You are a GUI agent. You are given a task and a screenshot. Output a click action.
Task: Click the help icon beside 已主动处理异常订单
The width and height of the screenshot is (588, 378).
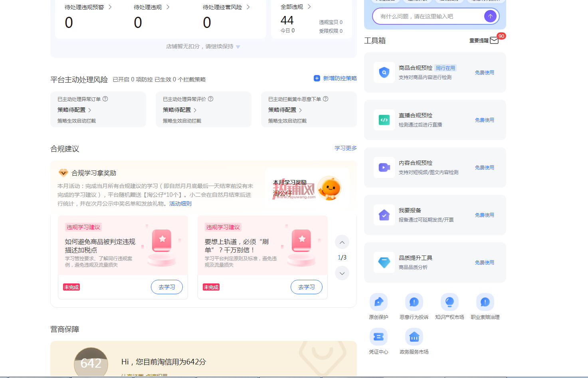click(x=105, y=99)
